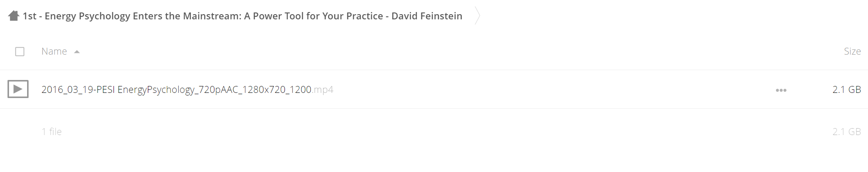
Task: Click the '1st' prefix of the breadcrumb
Action: [x=30, y=16]
